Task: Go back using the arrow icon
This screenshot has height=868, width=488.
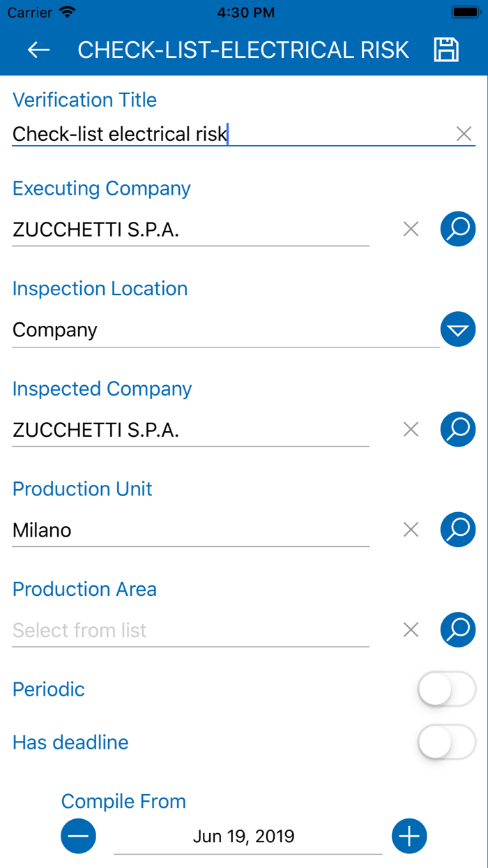Action: pyautogui.click(x=38, y=50)
